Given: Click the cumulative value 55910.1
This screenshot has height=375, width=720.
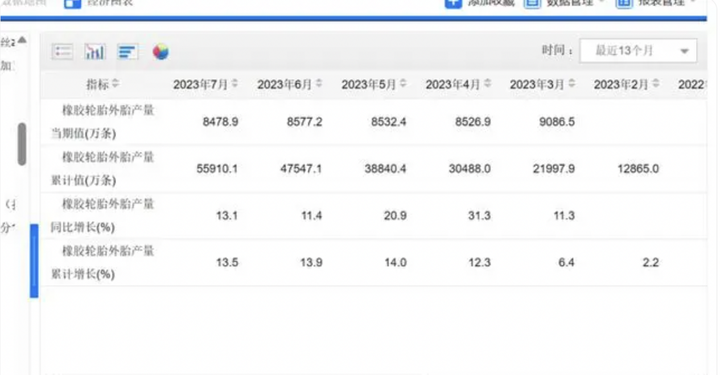Looking at the screenshot, I should (217, 169).
